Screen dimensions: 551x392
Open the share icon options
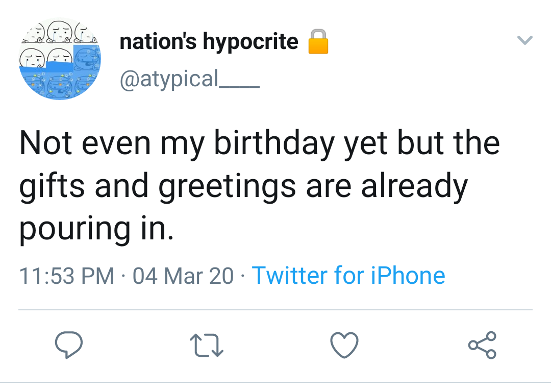click(482, 345)
